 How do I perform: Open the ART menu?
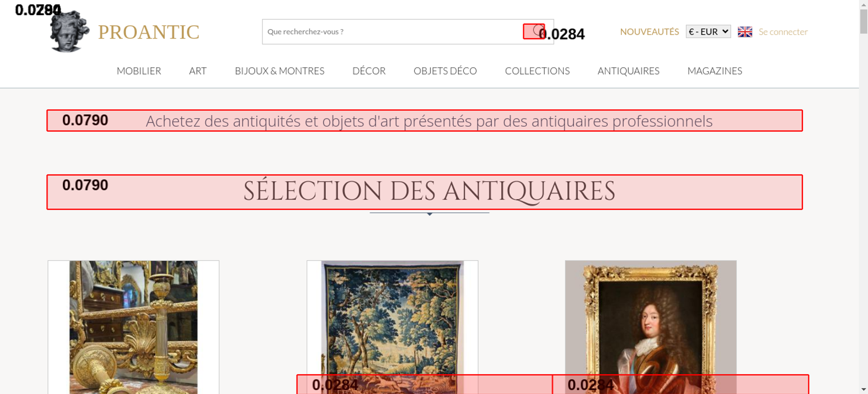[x=198, y=71]
